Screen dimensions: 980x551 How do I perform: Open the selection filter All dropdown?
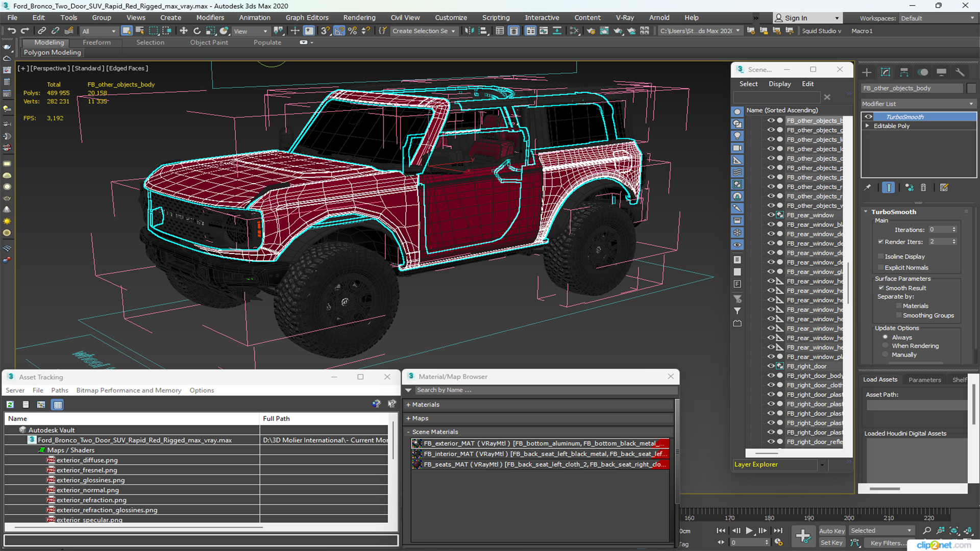99,31
